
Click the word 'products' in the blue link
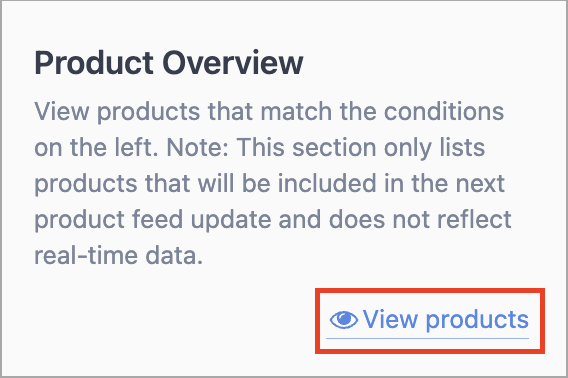point(477,320)
